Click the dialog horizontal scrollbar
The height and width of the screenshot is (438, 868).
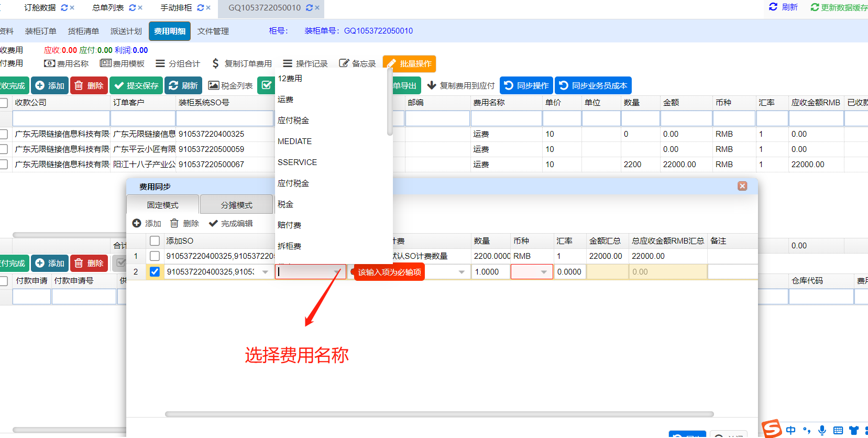coord(439,414)
